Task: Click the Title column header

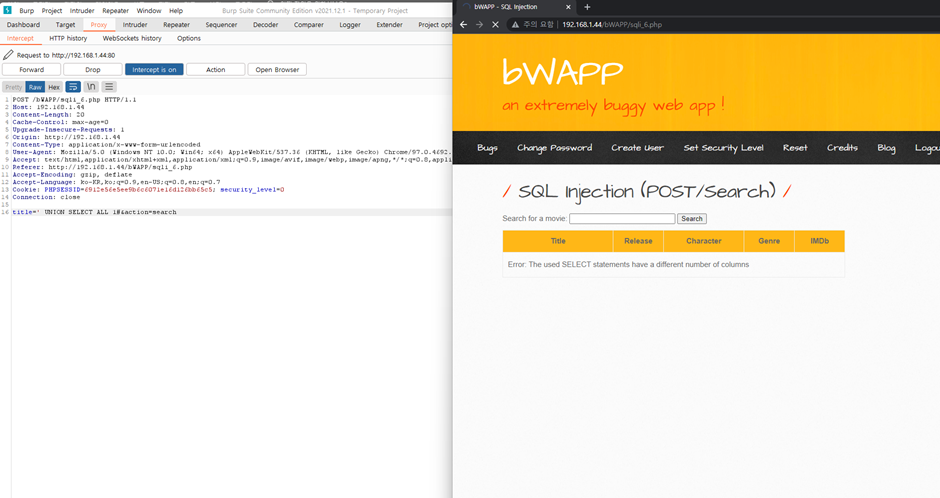Action: click(x=558, y=241)
